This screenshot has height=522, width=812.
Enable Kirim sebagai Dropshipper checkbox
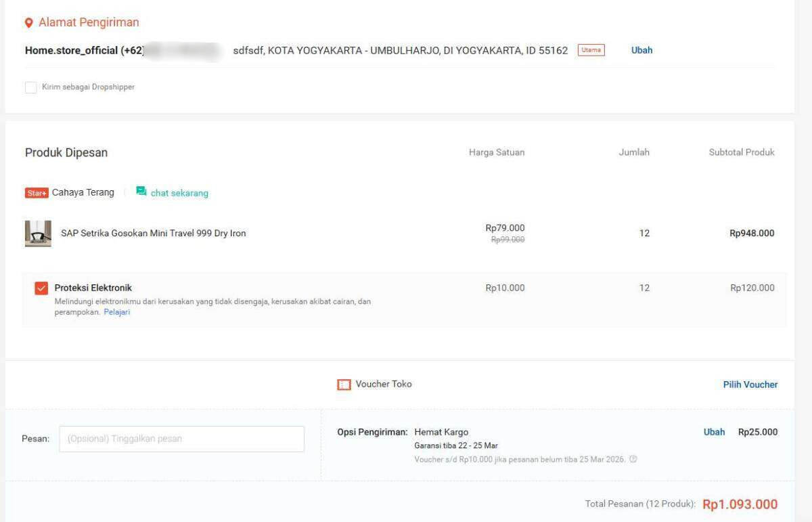pos(31,87)
